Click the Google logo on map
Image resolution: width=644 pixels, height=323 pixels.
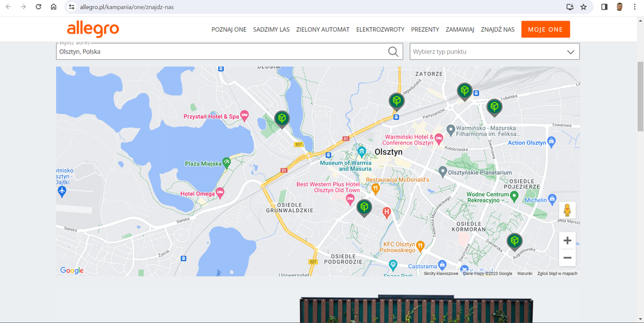point(72,271)
